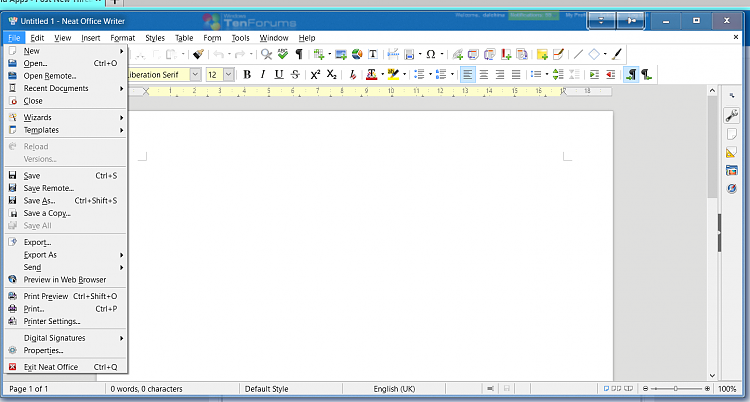Click Clear Direct Formatting icon
Image resolution: width=750 pixels, height=402 pixels.
[x=352, y=75]
